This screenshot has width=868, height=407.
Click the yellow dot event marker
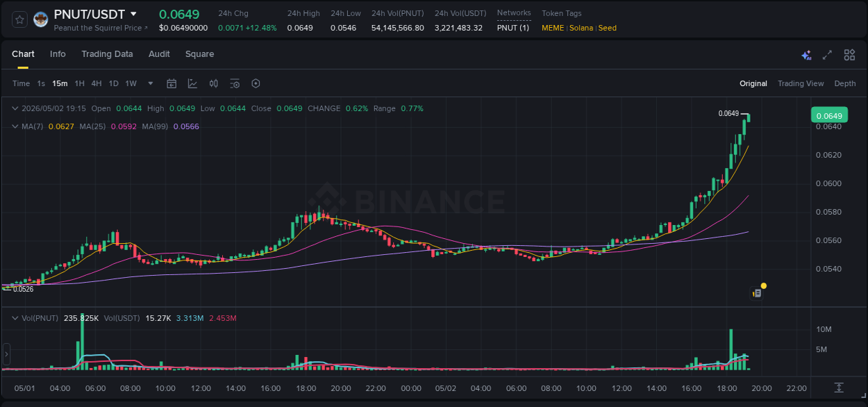click(x=764, y=285)
